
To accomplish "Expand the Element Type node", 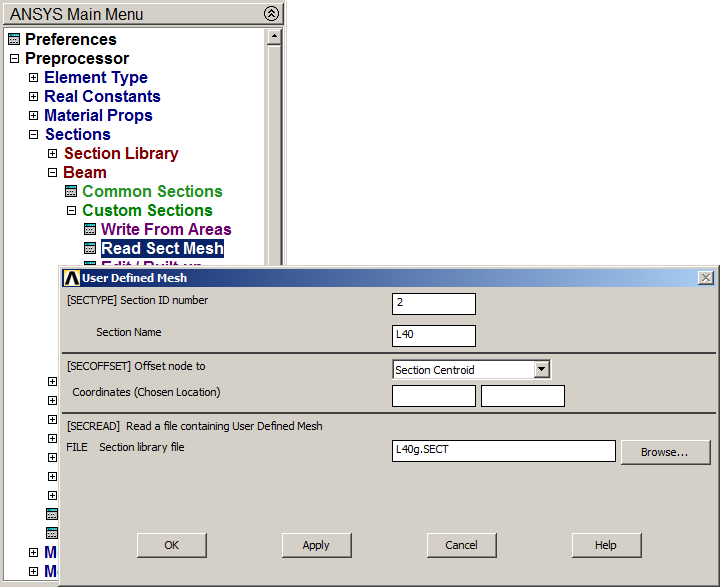I will pos(33,78).
